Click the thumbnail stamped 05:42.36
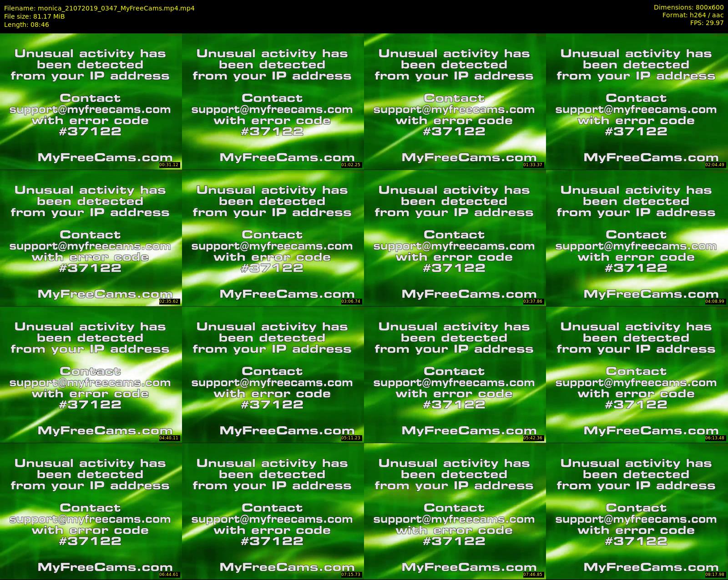728x580 pixels. point(455,374)
